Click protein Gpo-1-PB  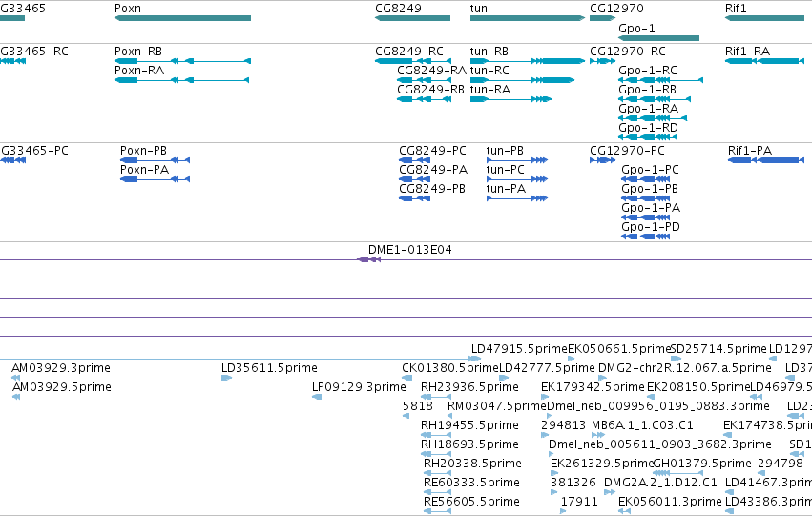(645, 198)
